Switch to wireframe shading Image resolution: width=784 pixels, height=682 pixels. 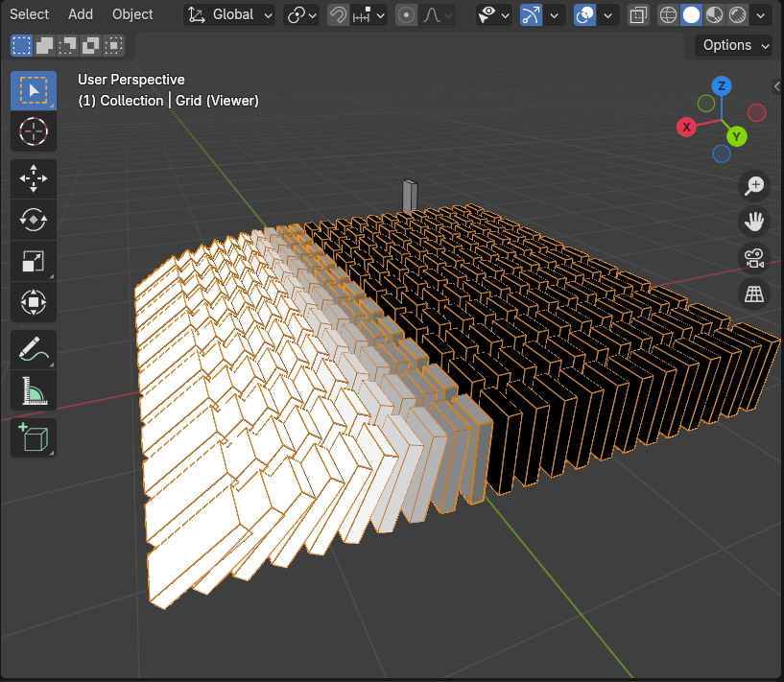[669, 15]
